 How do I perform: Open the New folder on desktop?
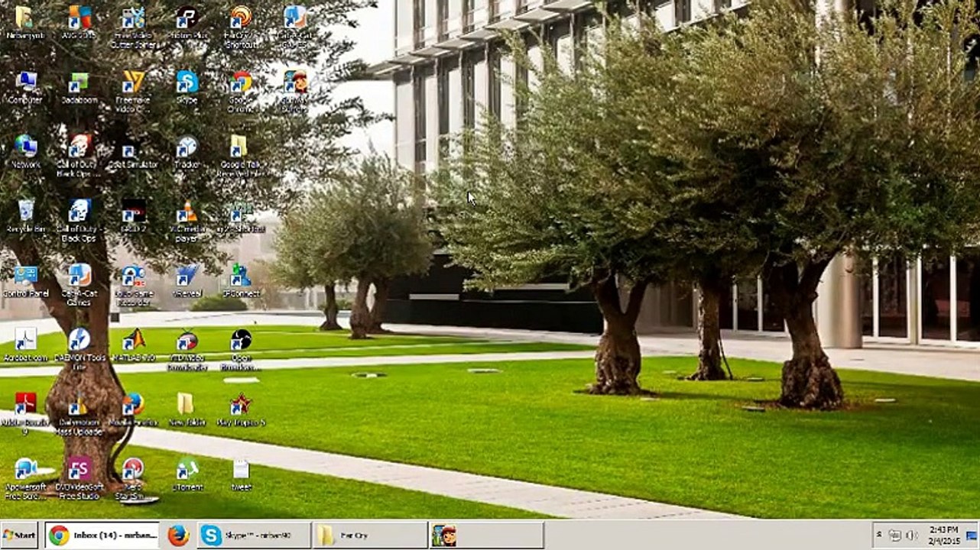tap(186, 409)
